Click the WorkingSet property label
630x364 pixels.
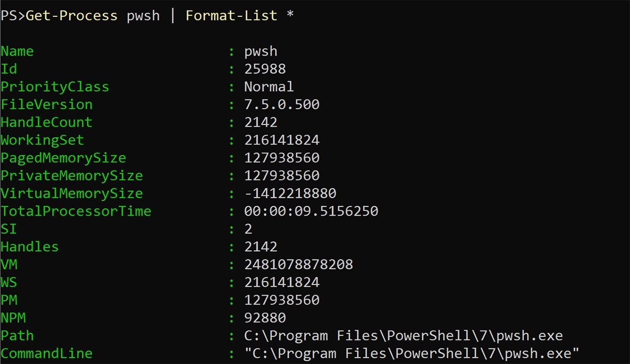pyautogui.click(x=42, y=140)
